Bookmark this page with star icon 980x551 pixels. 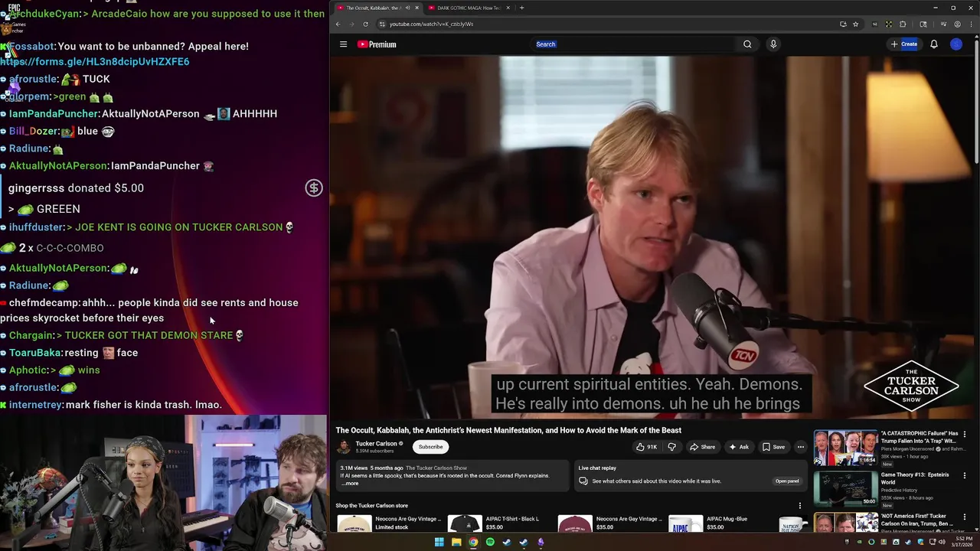coord(855,24)
